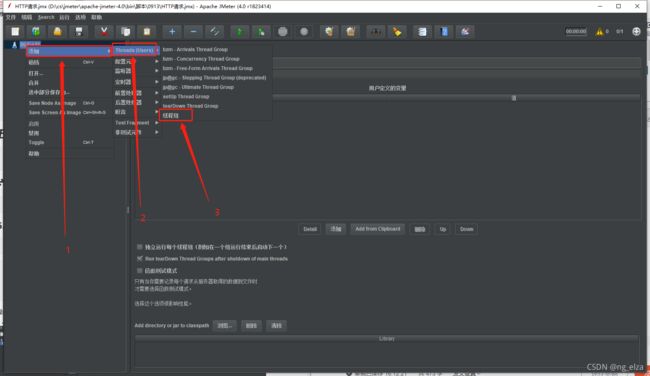Save the test plan with the floppy icon
Viewport: 650px width, 376px height.
point(79,32)
